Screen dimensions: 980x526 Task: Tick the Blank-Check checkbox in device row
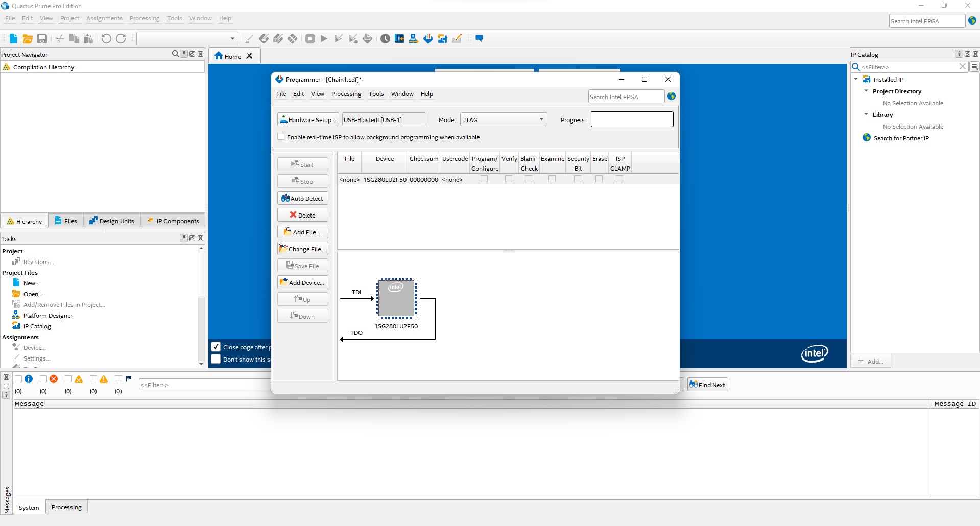coord(529,179)
